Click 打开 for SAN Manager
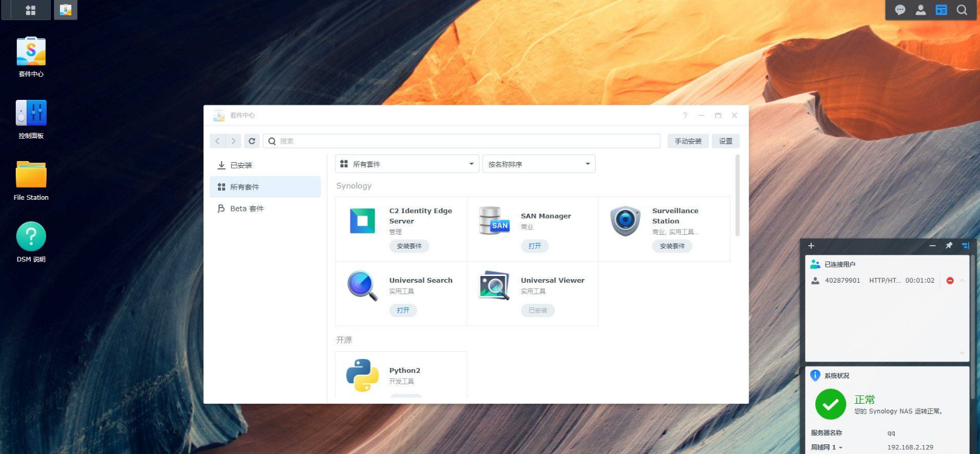The width and height of the screenshot is (980, 454). (534, 246)
